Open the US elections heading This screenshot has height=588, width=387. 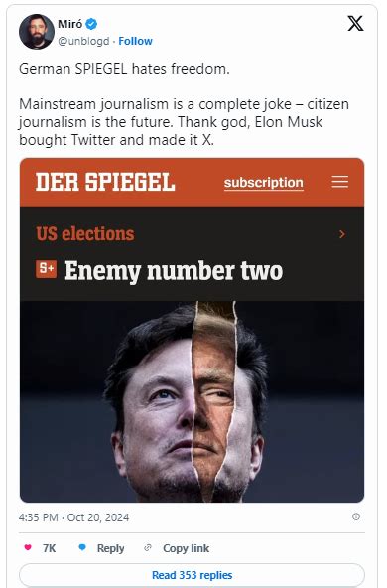(x=85, y=234)
